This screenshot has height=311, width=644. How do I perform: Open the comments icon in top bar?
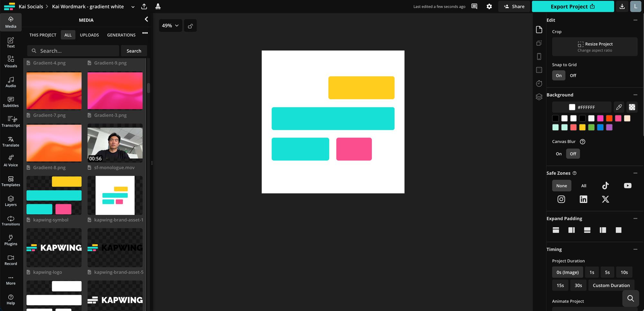474,6
